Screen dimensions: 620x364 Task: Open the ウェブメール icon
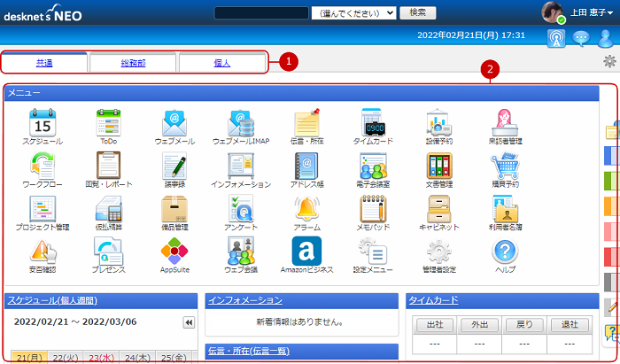(x=174, y=123)
